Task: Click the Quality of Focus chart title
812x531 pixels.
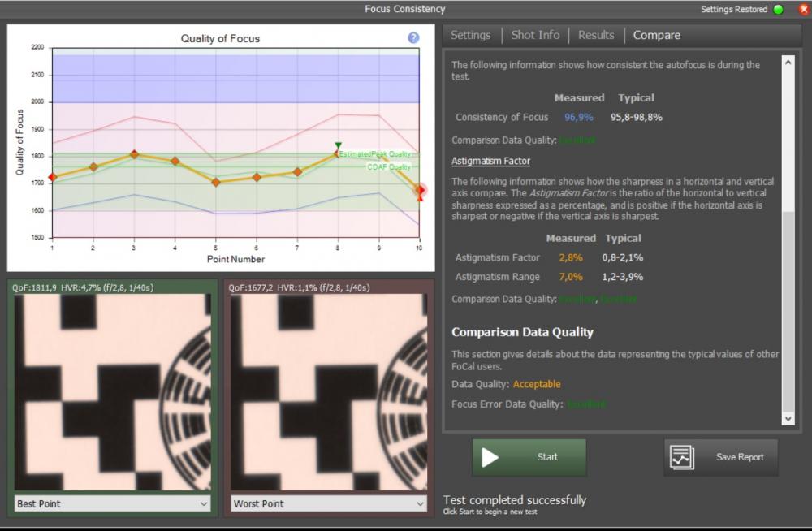Action: [220, 38]
